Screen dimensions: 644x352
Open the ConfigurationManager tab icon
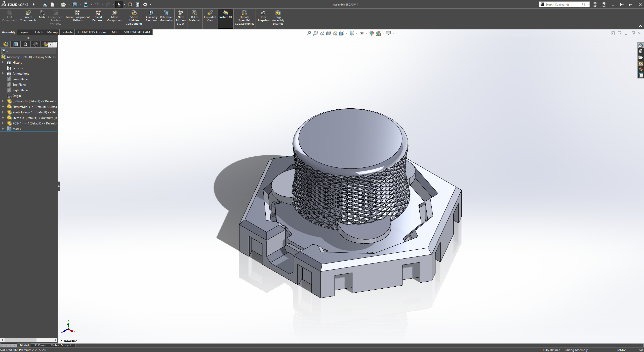pyautogui.click(x=26, y=45)
